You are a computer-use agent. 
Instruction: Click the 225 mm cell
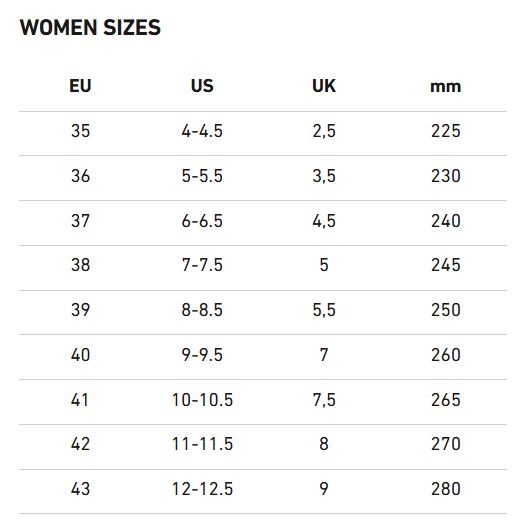tap(446, 131)
